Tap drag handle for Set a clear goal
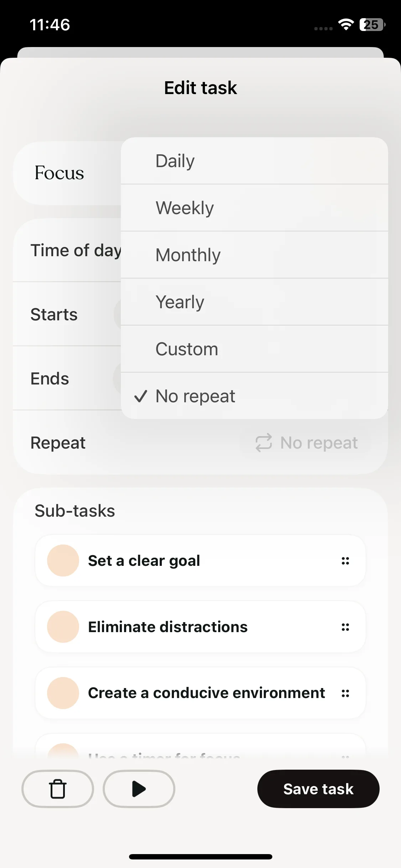 pyautogui.click(x=345, y=561)
